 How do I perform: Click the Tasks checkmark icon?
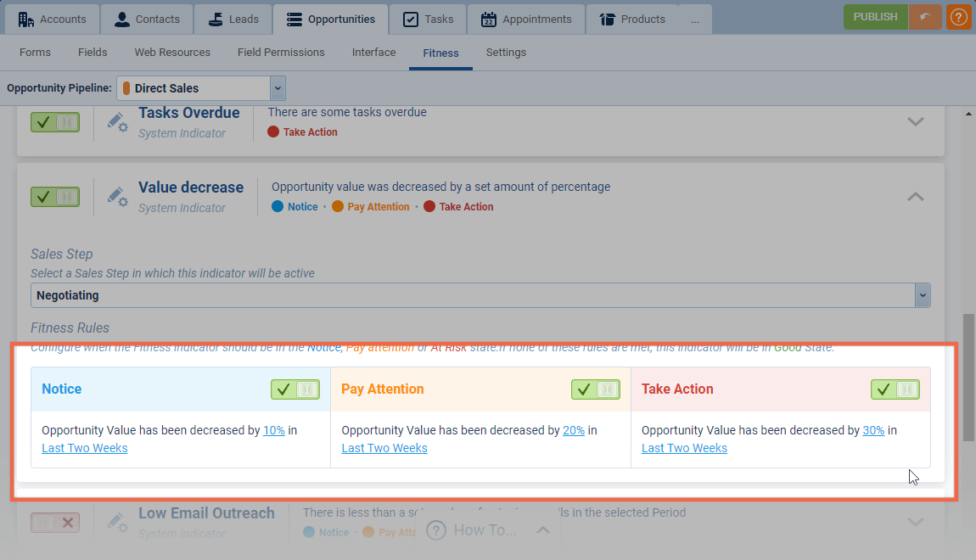pyautogui.click(x=410, y=19)
